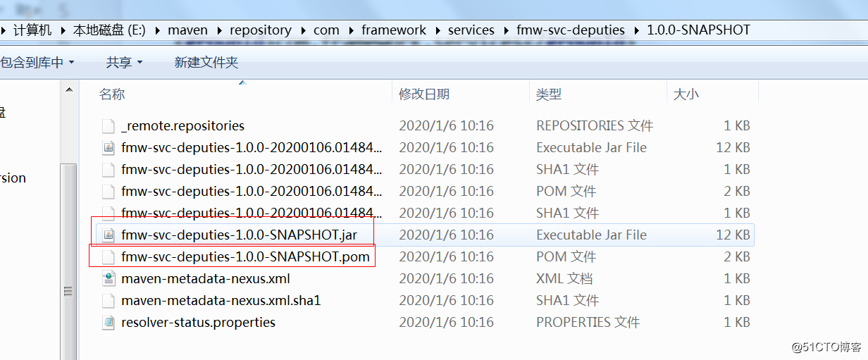Select the maven-metadata-nexus.xml.sha1 file name
Image resolution: width=868 pixels, height=360 pixels.
click(221, 301)
